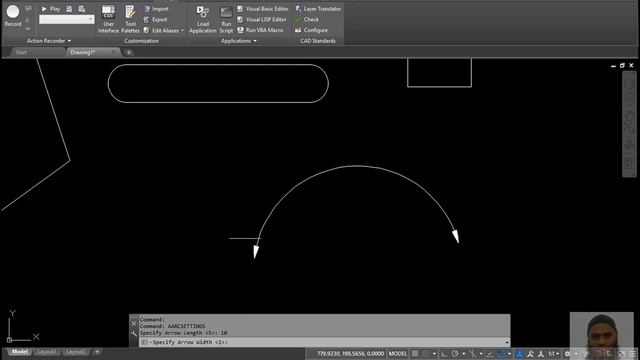The height and width of the screenshot is (360, 640).
Task: Toggle snap mode in status bar
Action: click(425, 353)
